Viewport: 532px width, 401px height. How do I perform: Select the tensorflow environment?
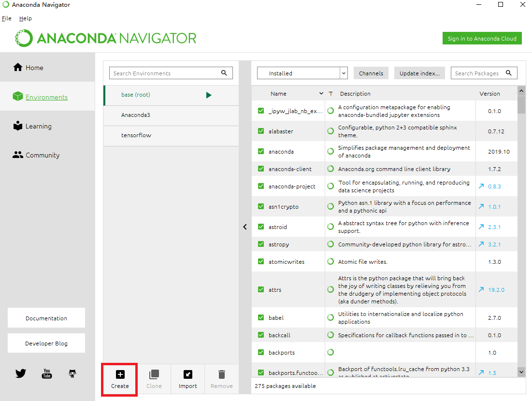tap(171, 135)
